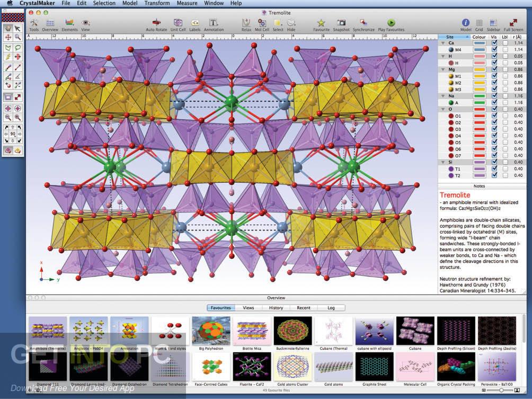Enable the Lbl checkbox for M4

coord(505,49)
